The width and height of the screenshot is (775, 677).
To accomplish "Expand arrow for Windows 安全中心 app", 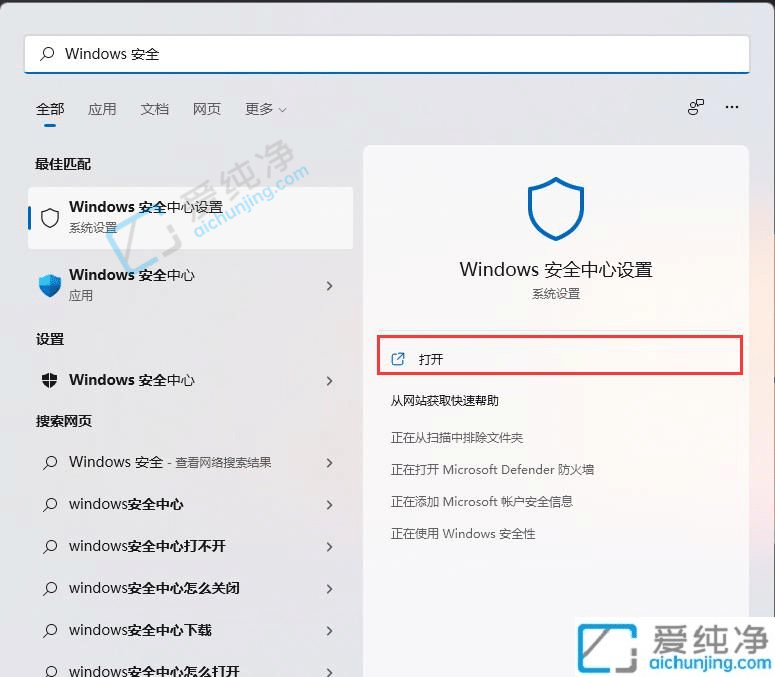I will [x=329, y=286].
